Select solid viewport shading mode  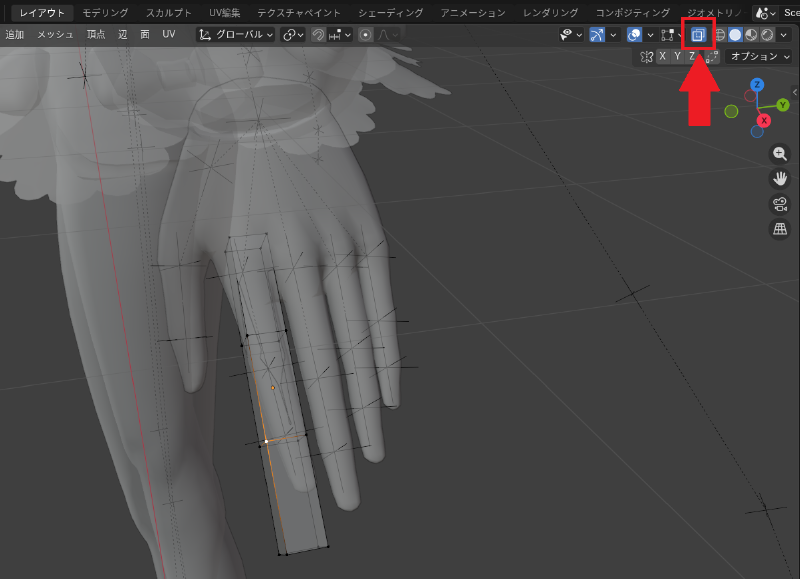click(735, 34)
